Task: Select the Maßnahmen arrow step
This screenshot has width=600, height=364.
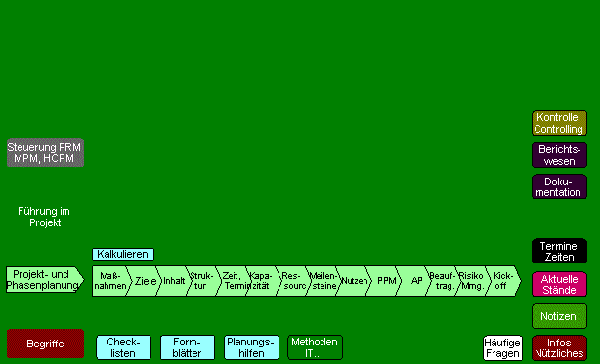Action: click(x=110, y=281)
